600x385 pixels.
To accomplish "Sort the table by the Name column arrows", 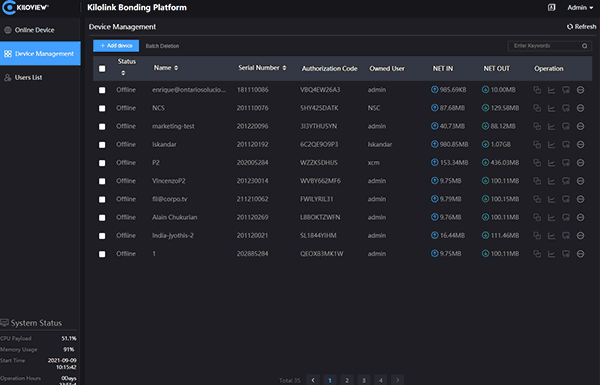I will tap(176, 68).
